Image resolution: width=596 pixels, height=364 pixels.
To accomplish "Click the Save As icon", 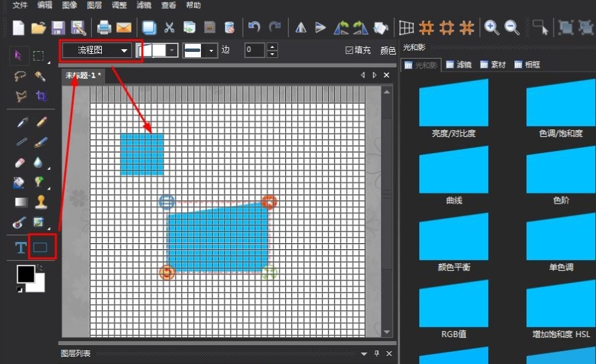I will coord(78,28).
